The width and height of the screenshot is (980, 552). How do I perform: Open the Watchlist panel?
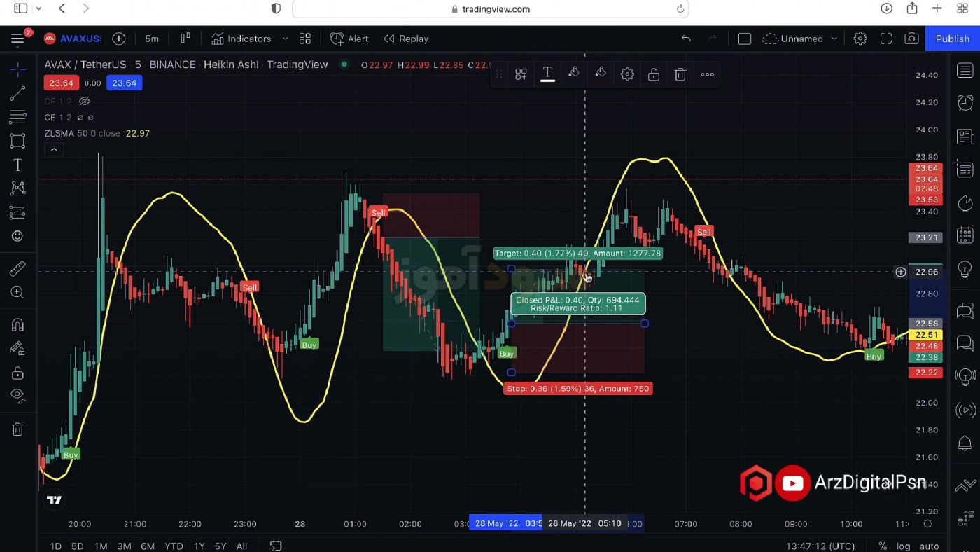click(965, 70)
